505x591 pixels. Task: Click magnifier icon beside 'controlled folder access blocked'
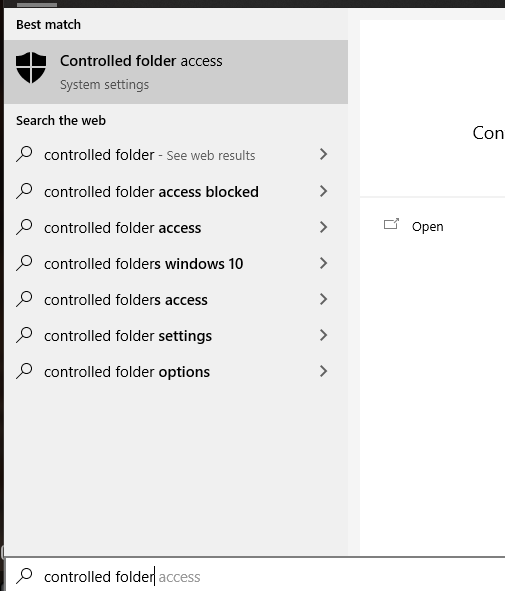24,191
